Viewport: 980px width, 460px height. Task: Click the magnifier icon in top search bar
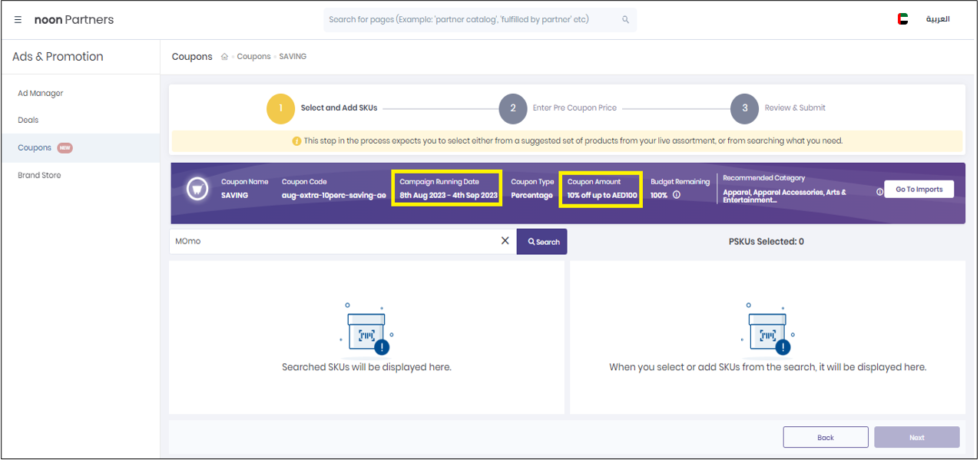625,20
